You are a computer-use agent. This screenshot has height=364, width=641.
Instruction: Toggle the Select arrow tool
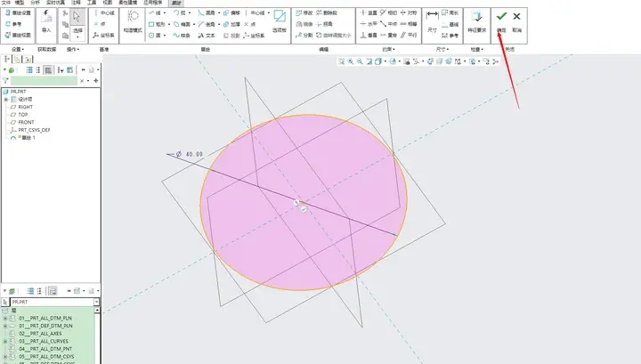[x=77, y=17]
